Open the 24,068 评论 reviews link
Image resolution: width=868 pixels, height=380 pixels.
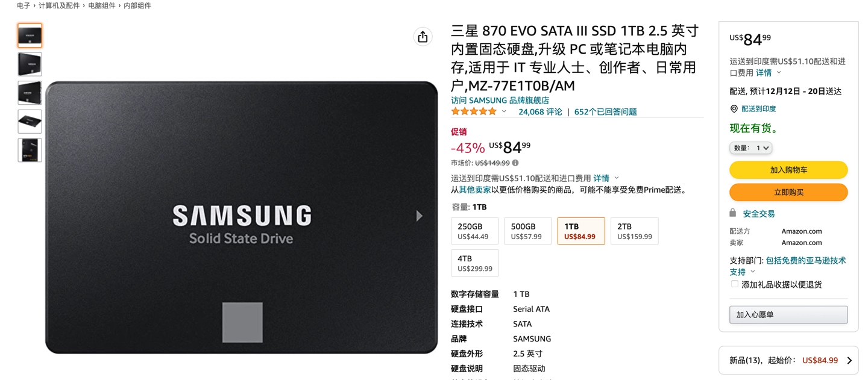coord(540,111)
